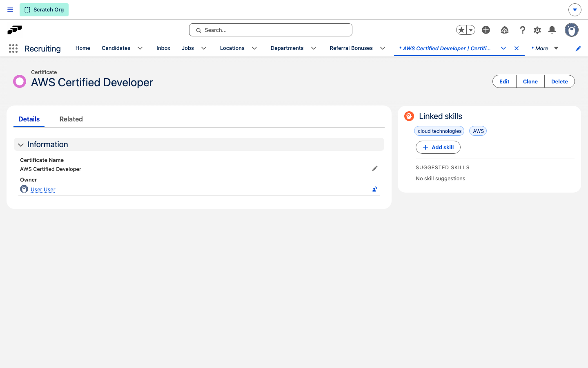Click the Add skill button
588x368 pixels.
(438, 147)
